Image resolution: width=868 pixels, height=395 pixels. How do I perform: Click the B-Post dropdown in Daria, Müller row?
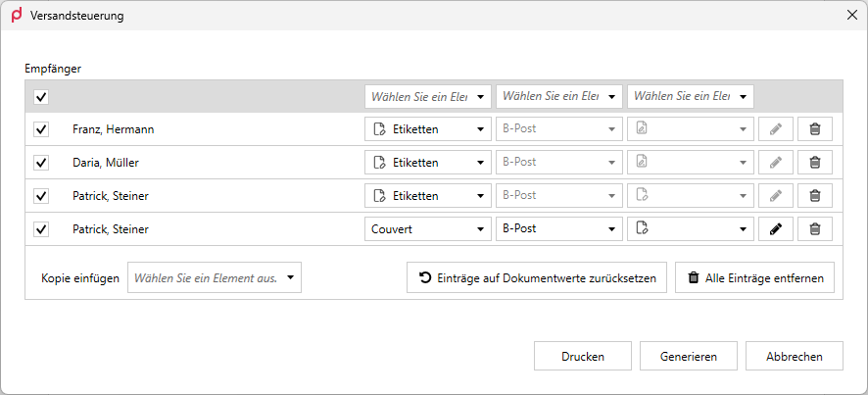point(559,163)
